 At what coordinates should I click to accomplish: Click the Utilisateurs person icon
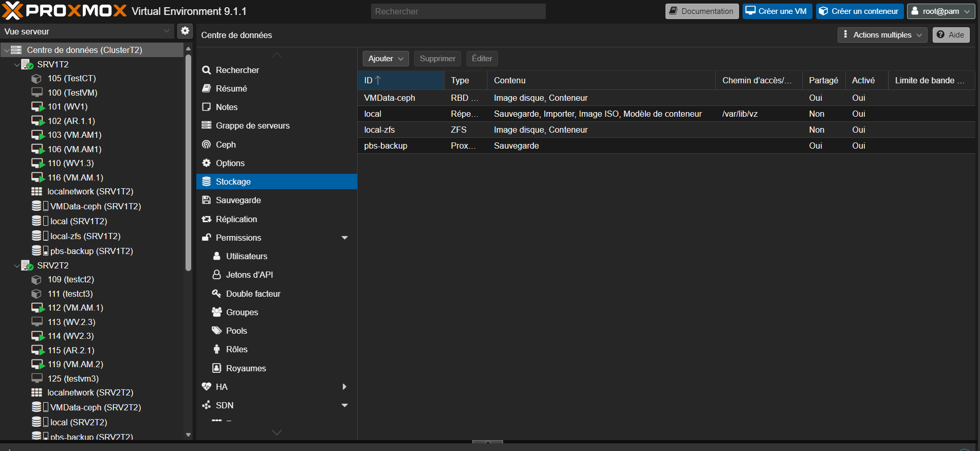coord(217,256)
